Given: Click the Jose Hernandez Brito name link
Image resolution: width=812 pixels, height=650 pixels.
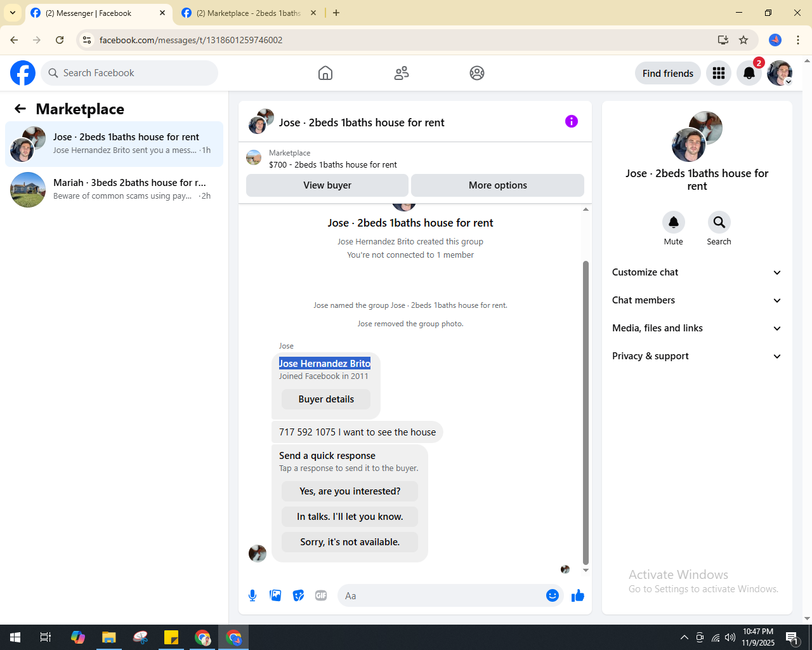Looking at the screenshot, I should coord(325,363).
